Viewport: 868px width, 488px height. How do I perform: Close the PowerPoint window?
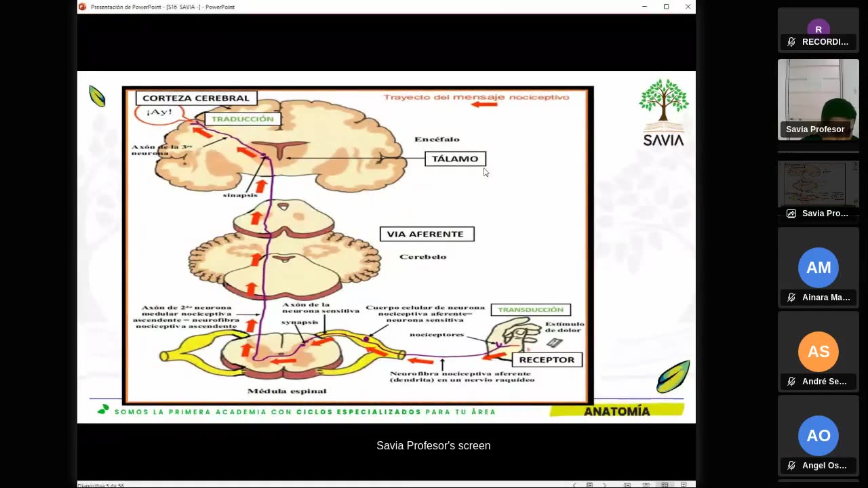click(x=688, y=7)
